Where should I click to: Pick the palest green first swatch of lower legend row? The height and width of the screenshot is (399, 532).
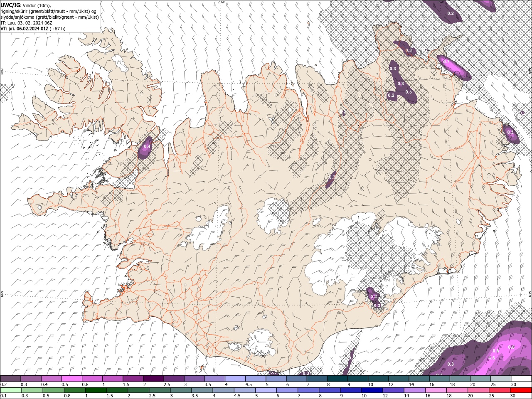[11, 390]
